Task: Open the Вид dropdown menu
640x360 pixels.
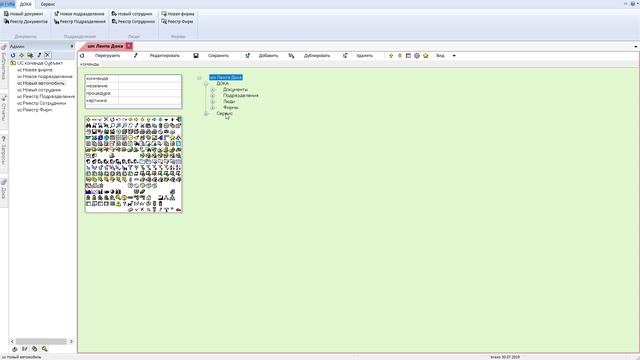Action: pos(440,56)
